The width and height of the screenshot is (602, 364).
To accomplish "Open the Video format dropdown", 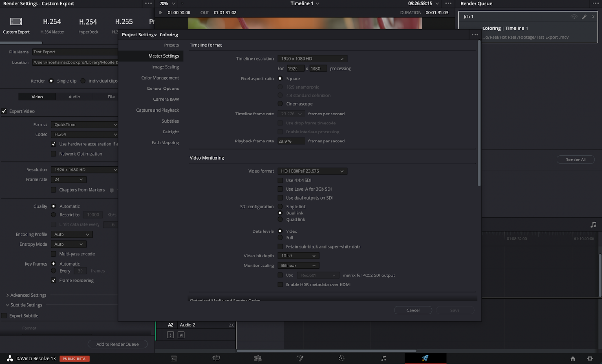I will pyautogui.click(x=311, y=171).
